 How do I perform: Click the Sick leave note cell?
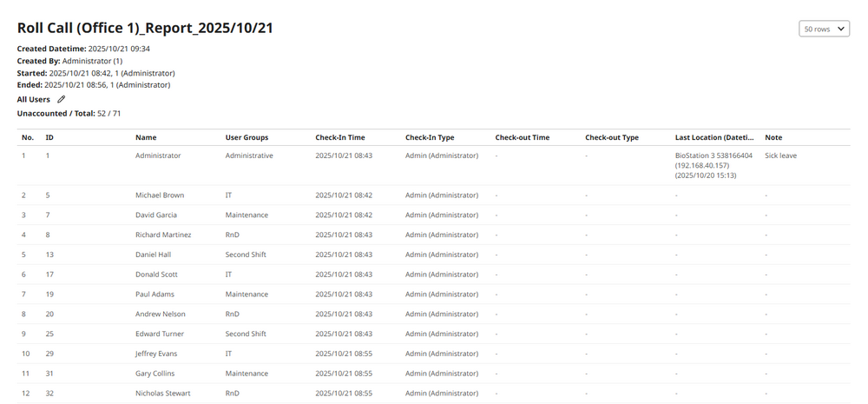click(780, 156)
